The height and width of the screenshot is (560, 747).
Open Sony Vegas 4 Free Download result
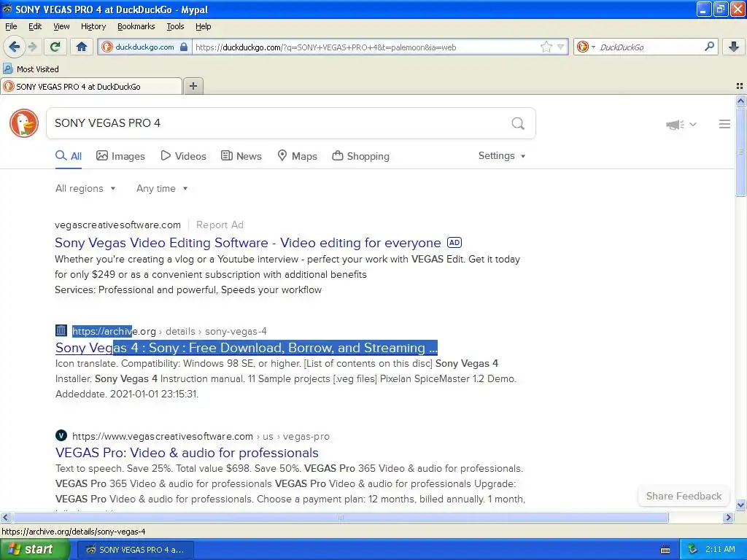coord(247,348)
